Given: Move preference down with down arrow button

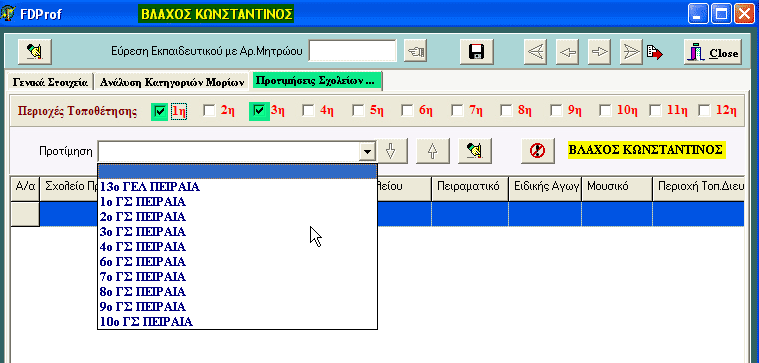Looking at the screenshot, I should [392, 151].
